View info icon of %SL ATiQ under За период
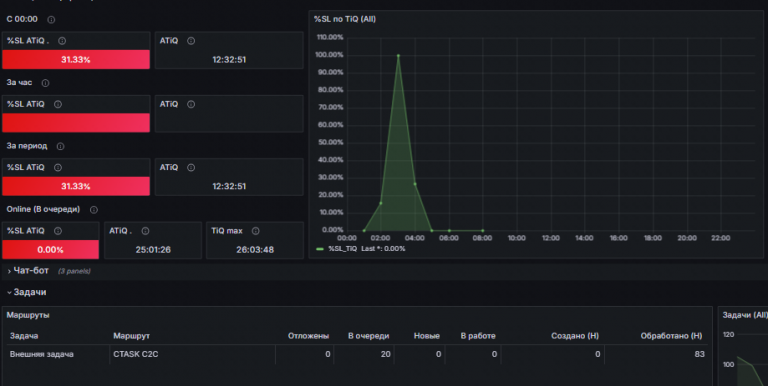Viewport: 768px width, 386px height. (x=58, y=168)
